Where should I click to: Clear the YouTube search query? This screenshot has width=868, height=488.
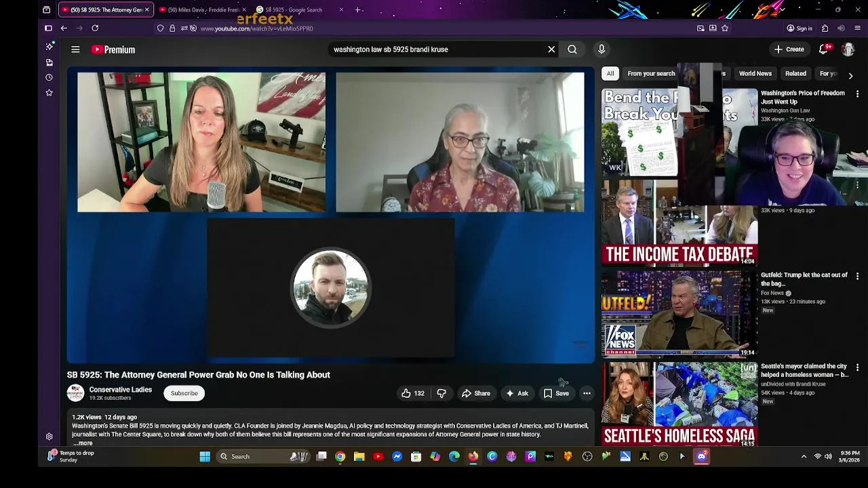551,49
